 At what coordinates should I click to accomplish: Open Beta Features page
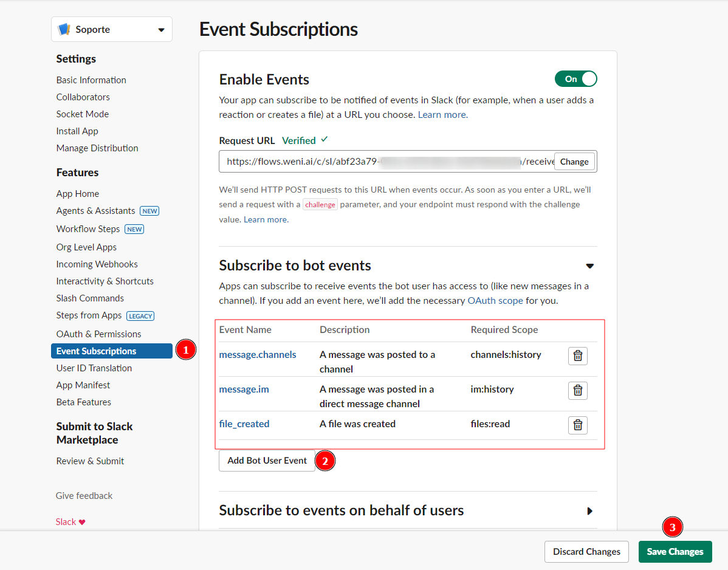click(x=84, y=402)
